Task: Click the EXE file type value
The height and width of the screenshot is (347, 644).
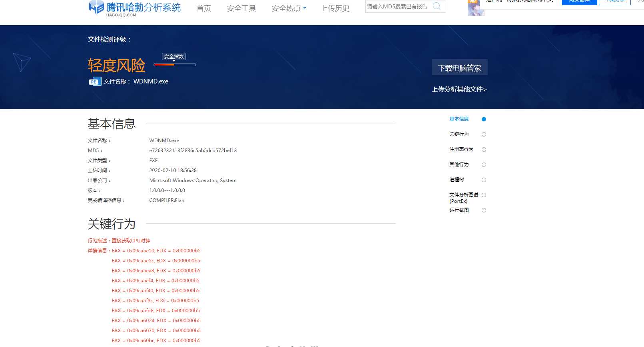Action: click(x=154, y=161)
